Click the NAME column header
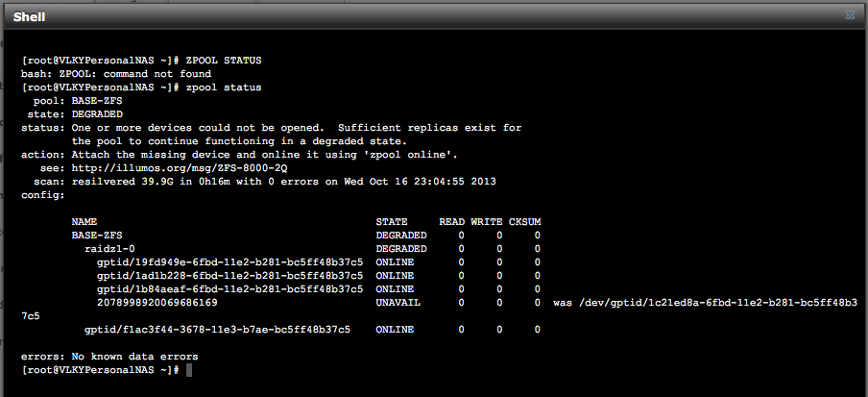Screen dimensions: 868x397 (x=84, y=222)
